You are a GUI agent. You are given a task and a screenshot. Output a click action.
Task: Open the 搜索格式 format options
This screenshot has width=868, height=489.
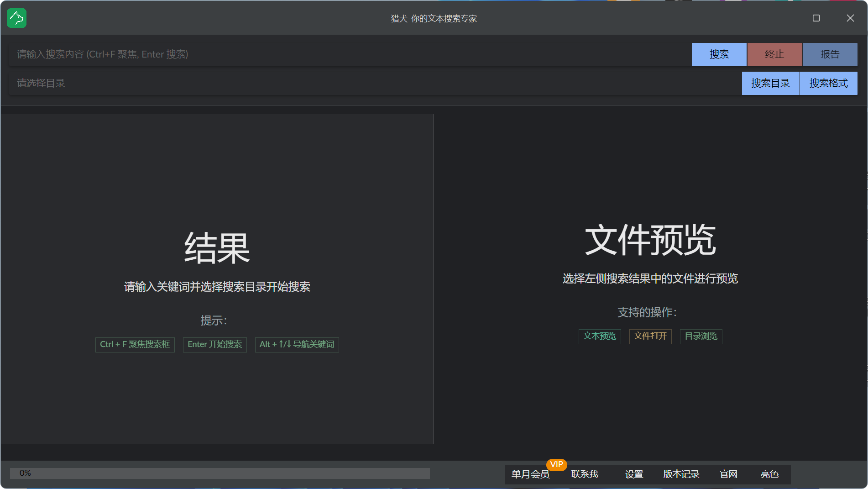[828, 84]
